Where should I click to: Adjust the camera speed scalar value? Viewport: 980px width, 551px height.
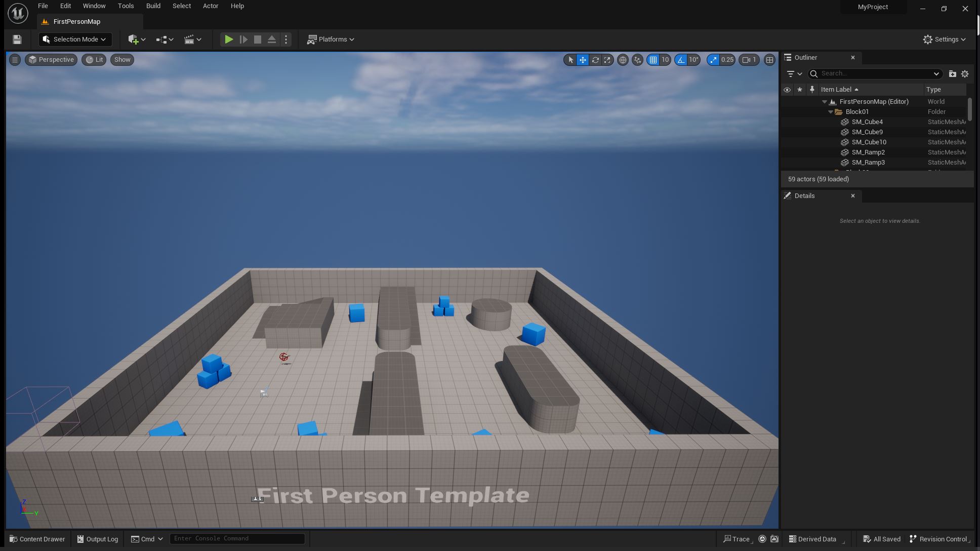click(x=727, y=60)
